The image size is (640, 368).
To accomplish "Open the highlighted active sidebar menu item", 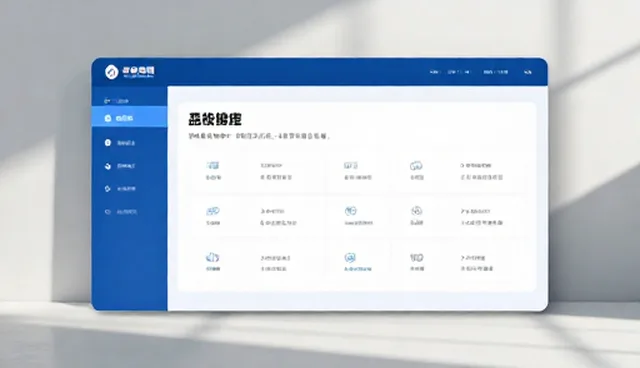I will (x=129, y=118).
